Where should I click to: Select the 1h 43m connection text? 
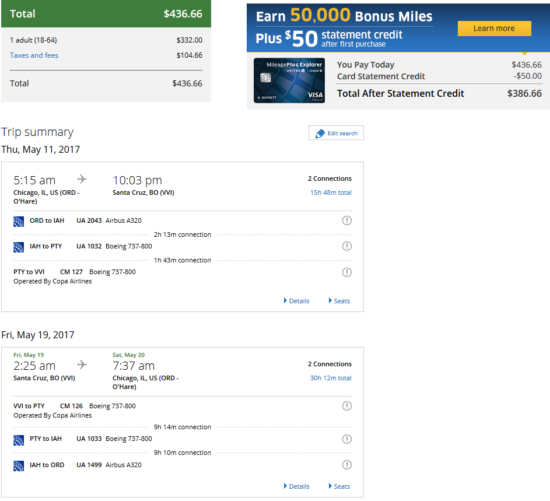(x=182, y=260)
